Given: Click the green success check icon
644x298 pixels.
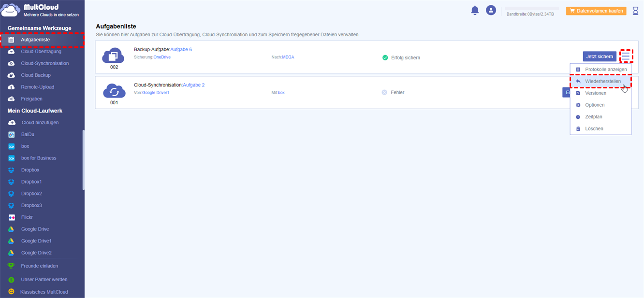Looking at the screenshot, I should click(385, 57).
